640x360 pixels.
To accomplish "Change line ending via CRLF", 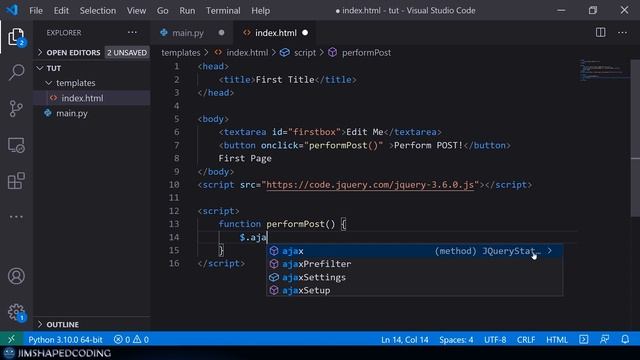I will pyautogui.click(x=526, y=339).
